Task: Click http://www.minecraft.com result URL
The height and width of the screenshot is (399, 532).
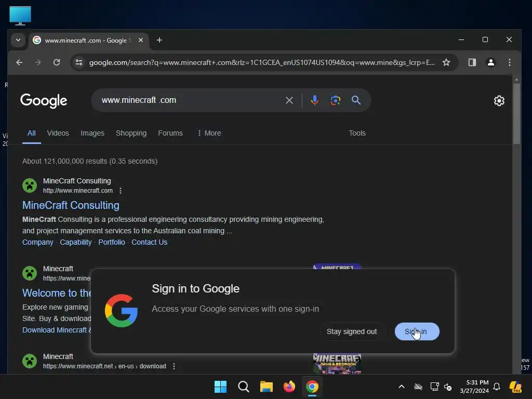Action: coord(78,191)
